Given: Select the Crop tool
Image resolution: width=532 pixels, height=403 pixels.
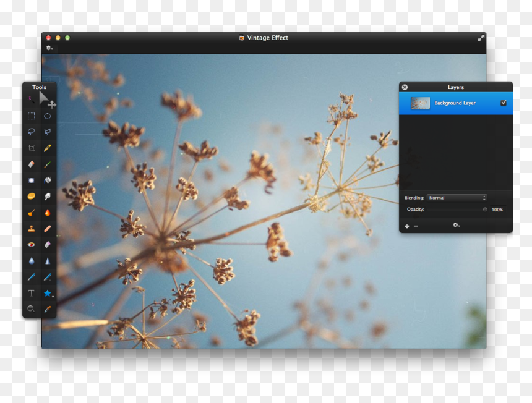Looking at the screenshot, I should [31, 148].
